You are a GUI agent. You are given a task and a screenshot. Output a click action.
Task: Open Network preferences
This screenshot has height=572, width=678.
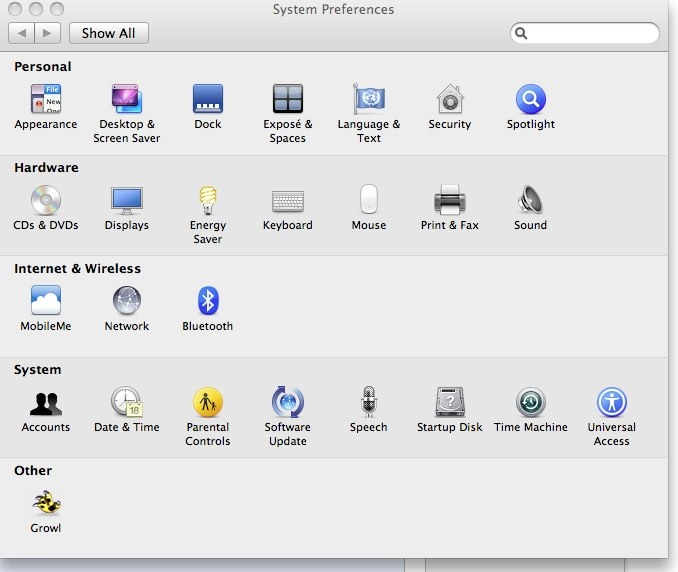pyautogui.click(x=126, y=301)
